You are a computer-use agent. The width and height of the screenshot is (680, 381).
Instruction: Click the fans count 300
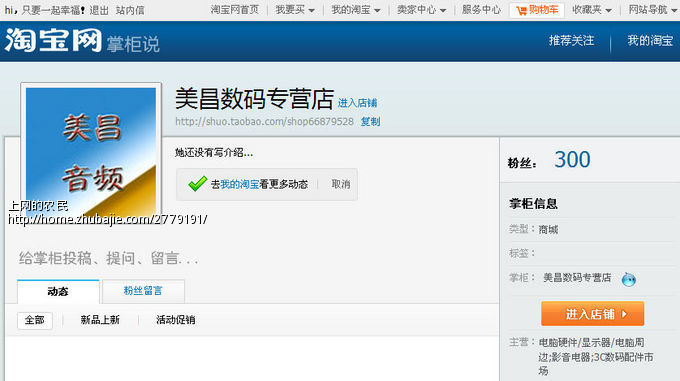(x=572, y=160)
